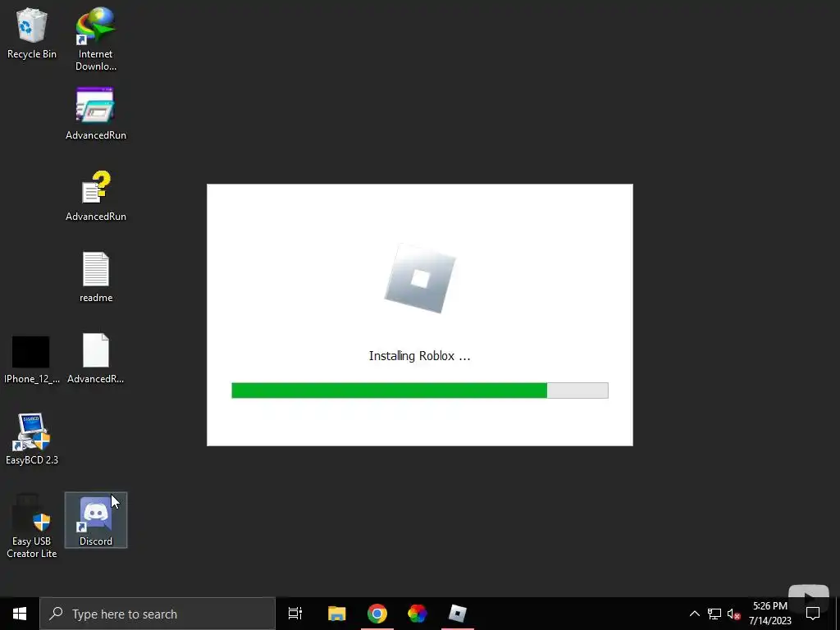The width and height of the screenshot is (840, 630).
Task: Select the Recycle Bin desktop icon
Action: coord(32,33)
